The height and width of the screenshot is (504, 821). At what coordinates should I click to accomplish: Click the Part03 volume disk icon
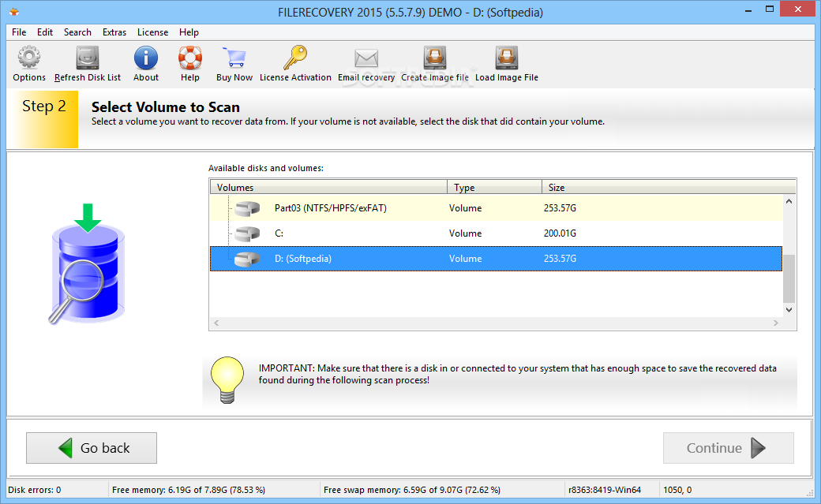247,208
